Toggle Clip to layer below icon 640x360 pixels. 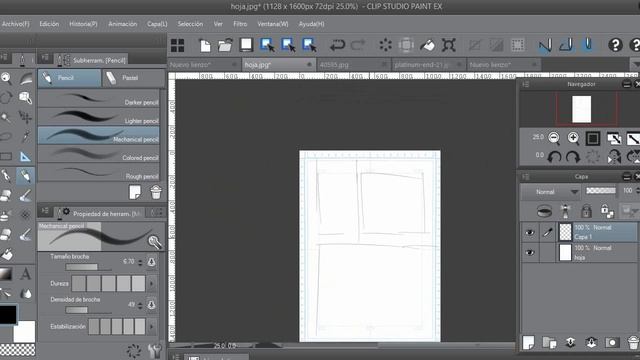click(x=544, y=211)
